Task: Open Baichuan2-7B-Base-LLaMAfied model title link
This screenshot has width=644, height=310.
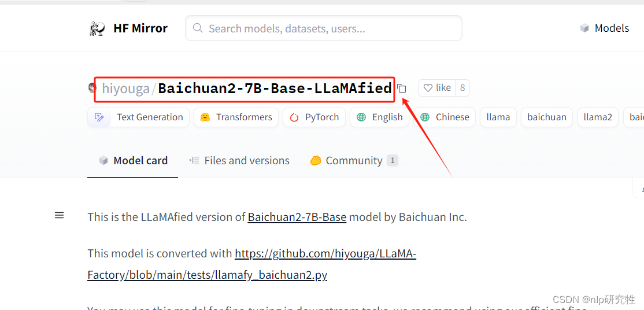Action: 275,88
